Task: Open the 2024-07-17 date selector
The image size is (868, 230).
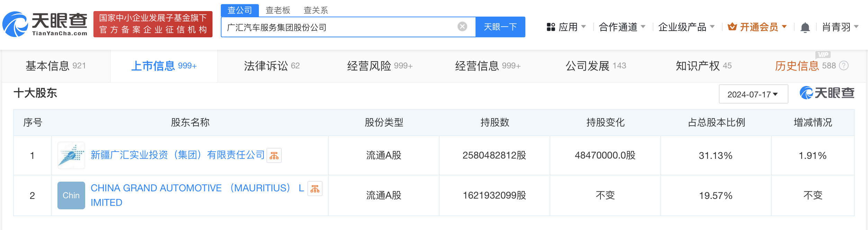Action: tap(753, 94)
